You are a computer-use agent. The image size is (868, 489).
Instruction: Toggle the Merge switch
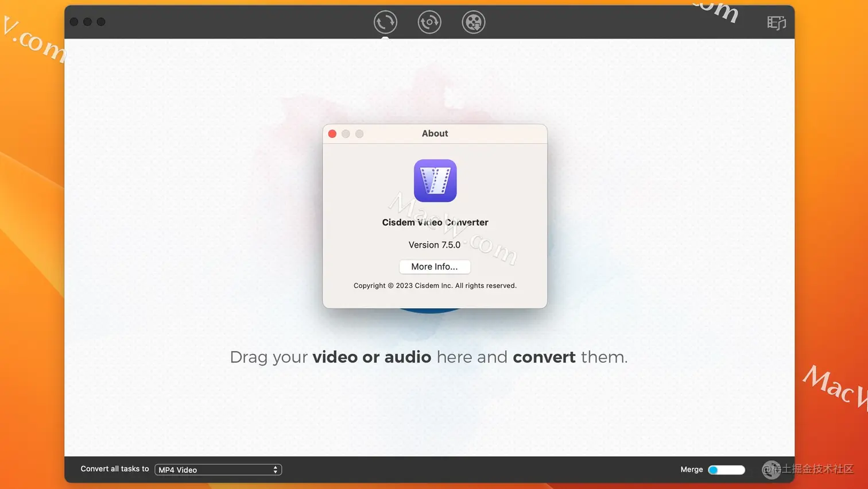726,469
